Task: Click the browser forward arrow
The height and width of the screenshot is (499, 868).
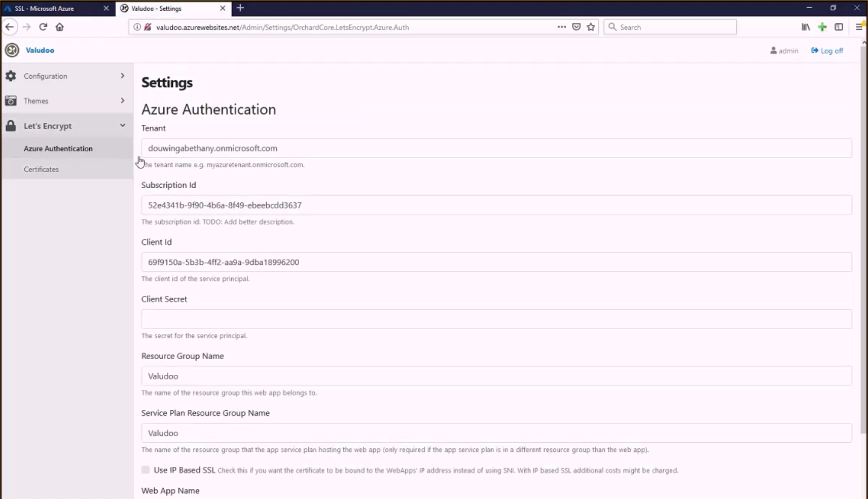Action: point(27,27)
